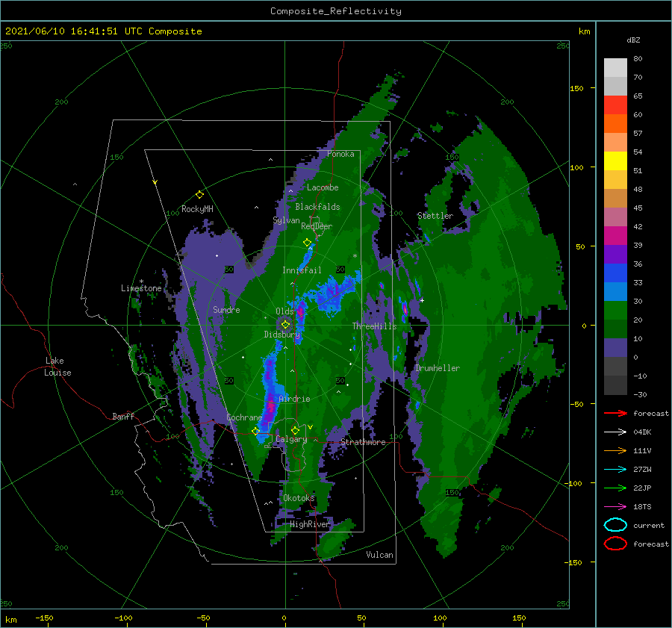Pick the light gray 70-80 dBZ swatch
Viewport: 672px width, 628px height.
[x=615, y=68]
